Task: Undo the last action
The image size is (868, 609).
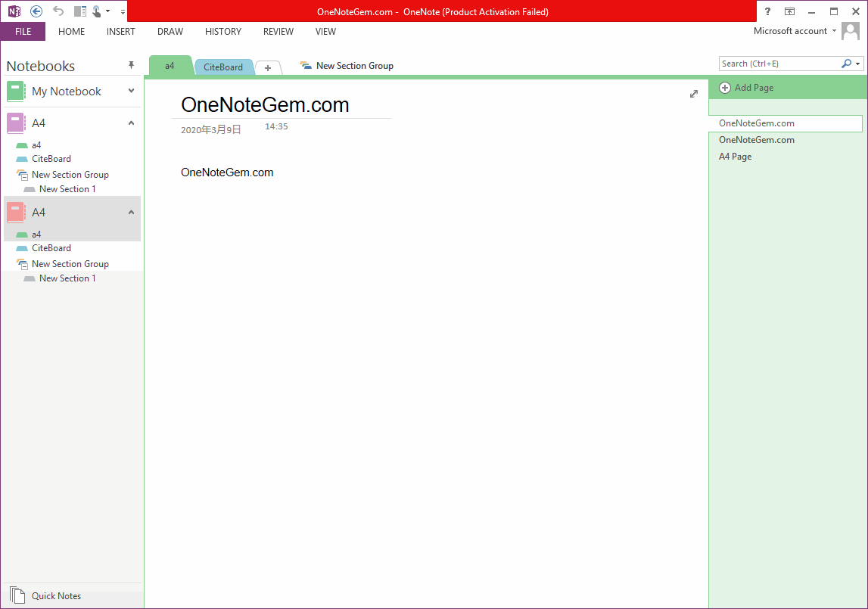Action: [x=58, y=11]
